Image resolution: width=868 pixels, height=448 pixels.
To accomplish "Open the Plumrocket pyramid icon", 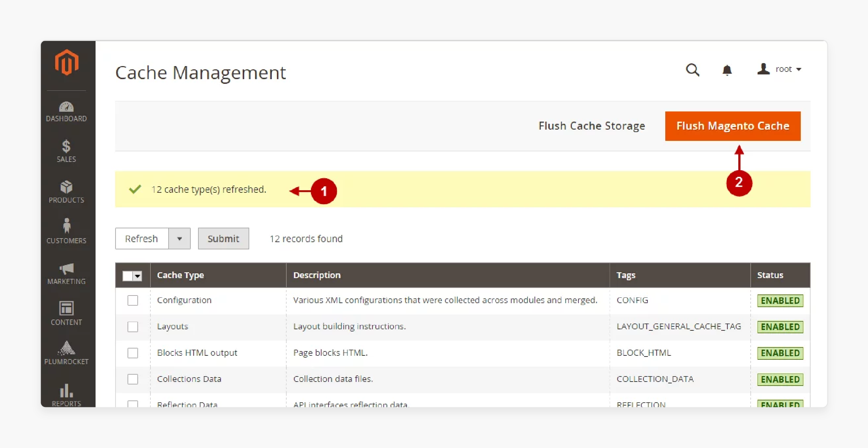I will point(66,348).
